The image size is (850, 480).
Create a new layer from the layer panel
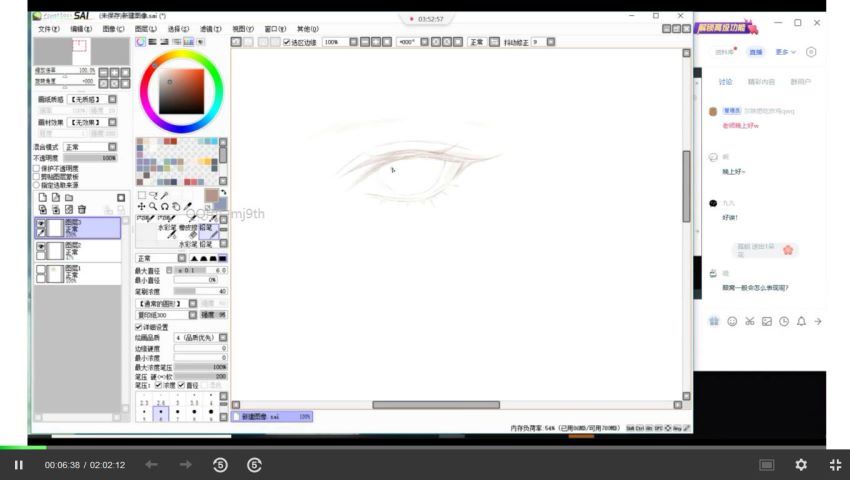point(42,198)
